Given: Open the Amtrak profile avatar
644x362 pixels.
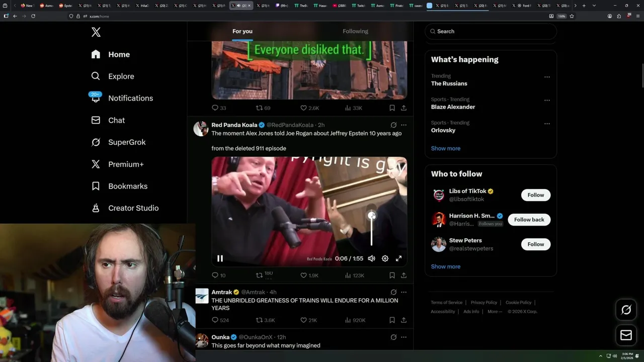Looking at the screenshot, I should click(x=202, y=296).
